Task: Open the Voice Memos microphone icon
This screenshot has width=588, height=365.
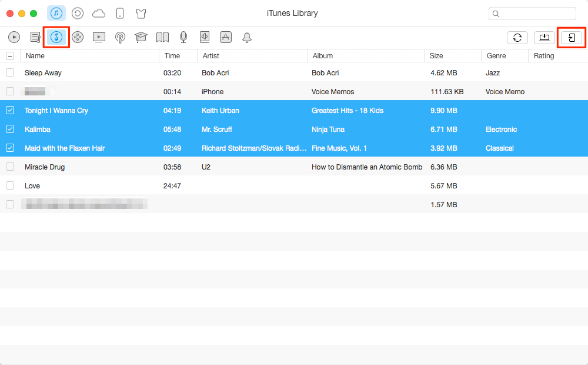Action: point(183,37)
